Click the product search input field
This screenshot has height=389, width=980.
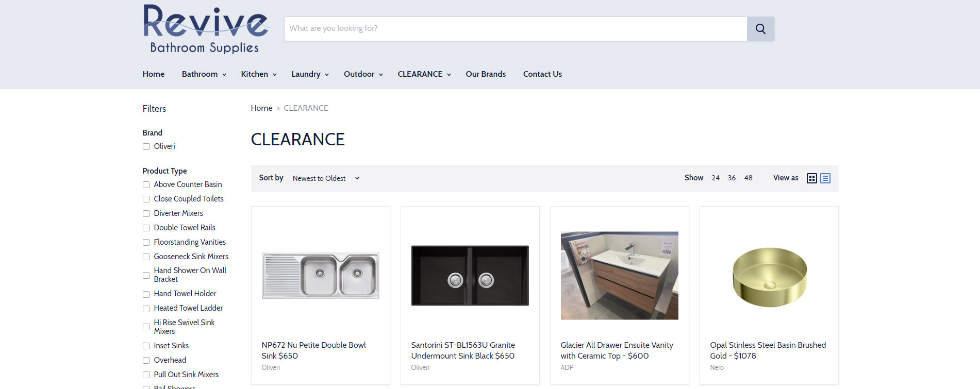515,29
